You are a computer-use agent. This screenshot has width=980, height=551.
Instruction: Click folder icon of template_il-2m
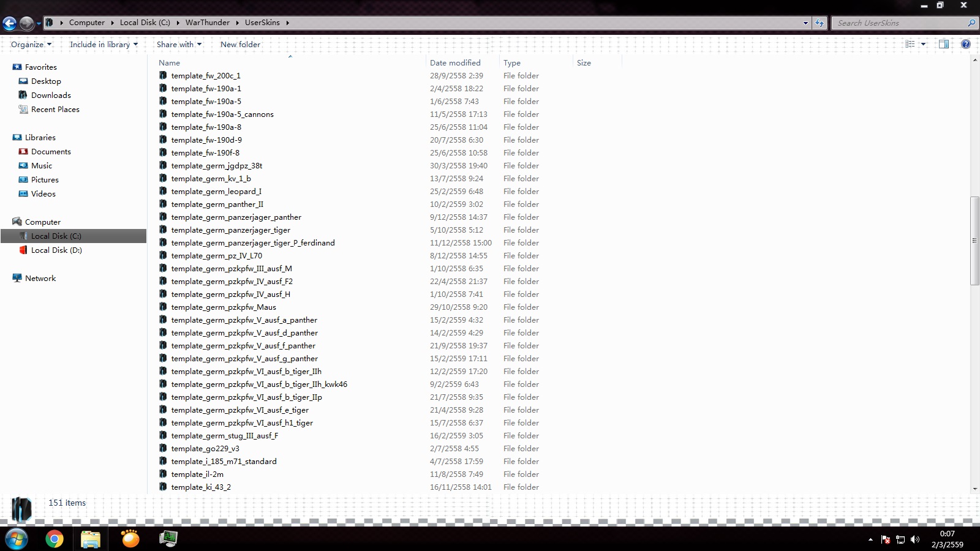tap(163, 474)
